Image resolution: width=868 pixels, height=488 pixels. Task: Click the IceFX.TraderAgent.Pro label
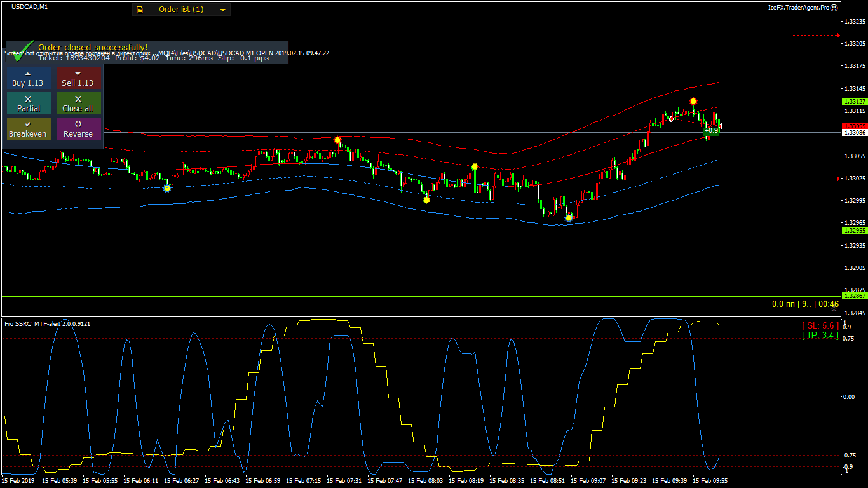pos(798,8)
